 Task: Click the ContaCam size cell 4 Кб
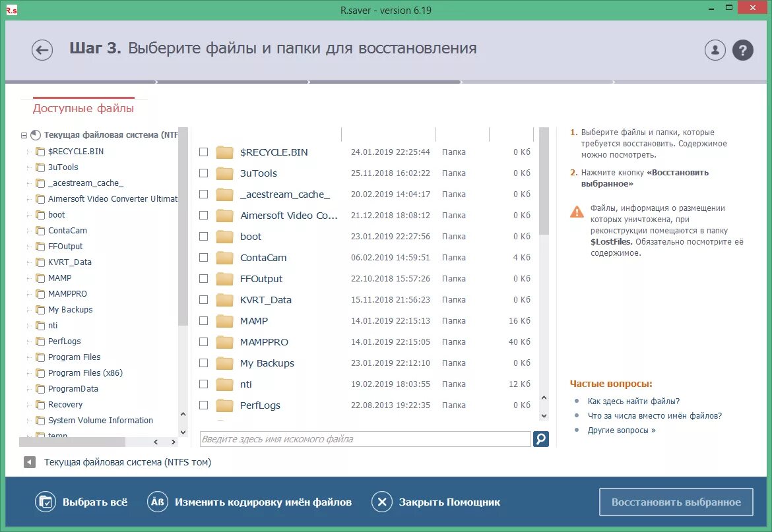pos(521,258)
